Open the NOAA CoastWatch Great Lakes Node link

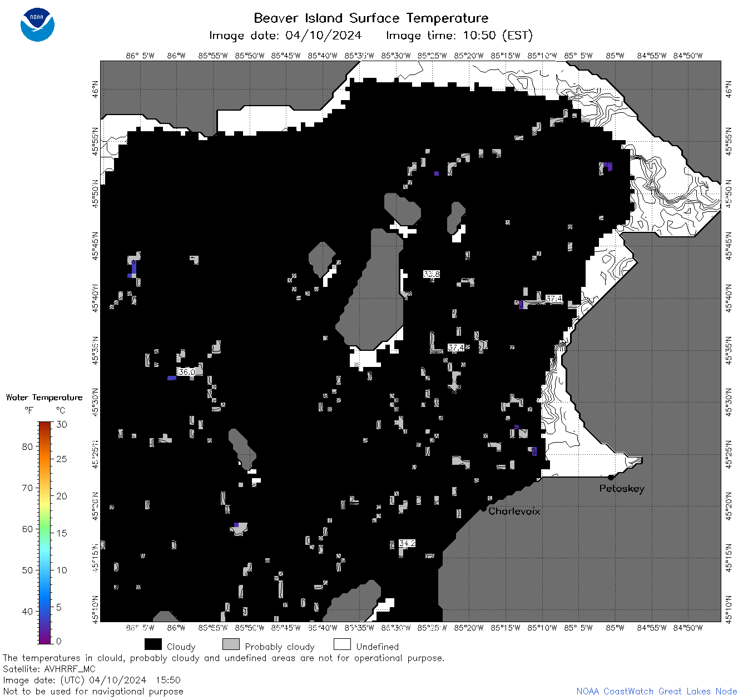pyautogui.click(x=657, y=691)
